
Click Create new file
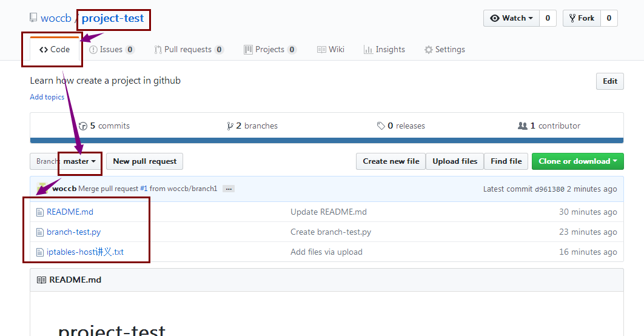tap(391, 161)
